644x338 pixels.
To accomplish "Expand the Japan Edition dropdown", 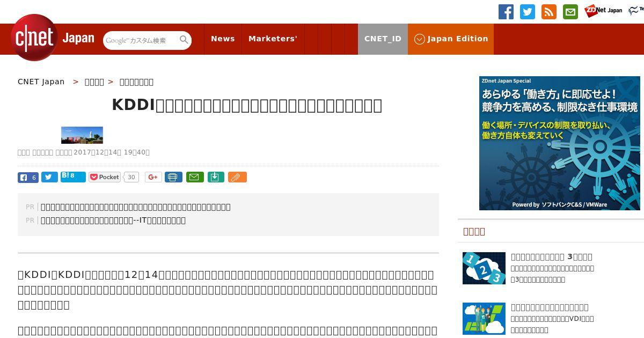I will [451, 39].
